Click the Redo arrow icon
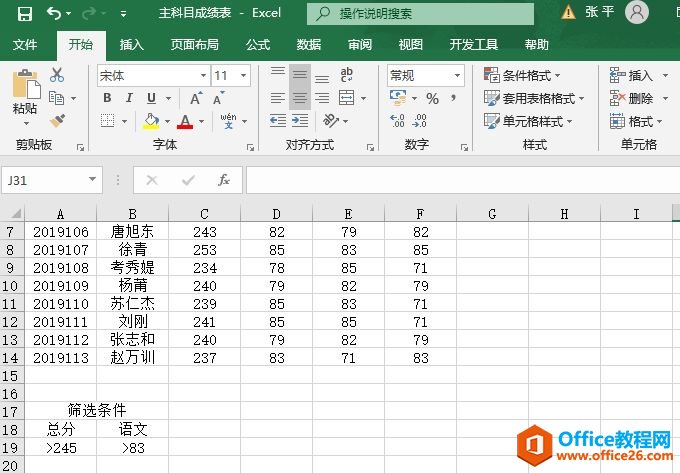Screen dimensions: 680x473 [88, 13]
